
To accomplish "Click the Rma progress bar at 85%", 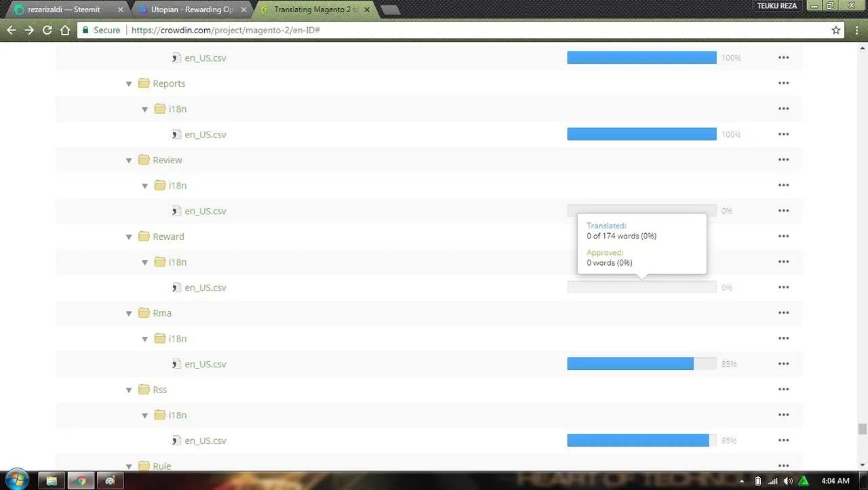I will pos(642,364).
